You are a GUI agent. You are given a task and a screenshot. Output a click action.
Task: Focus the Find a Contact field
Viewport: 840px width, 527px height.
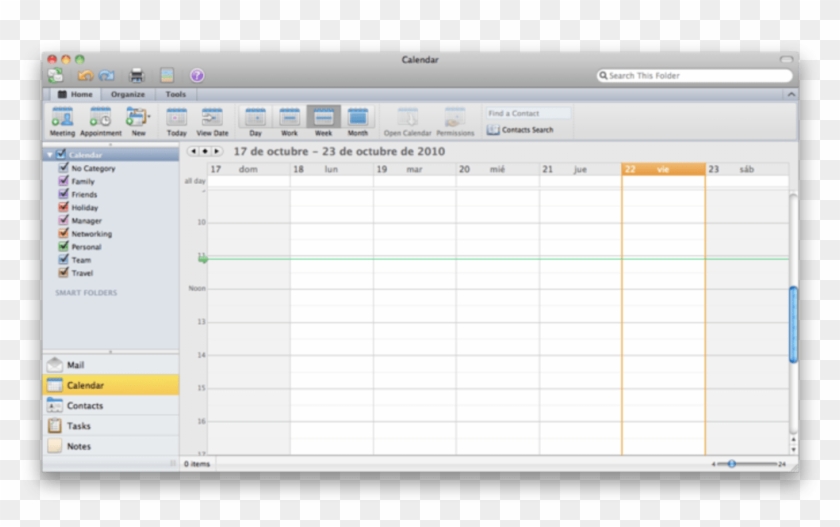(x=528, y=114)
